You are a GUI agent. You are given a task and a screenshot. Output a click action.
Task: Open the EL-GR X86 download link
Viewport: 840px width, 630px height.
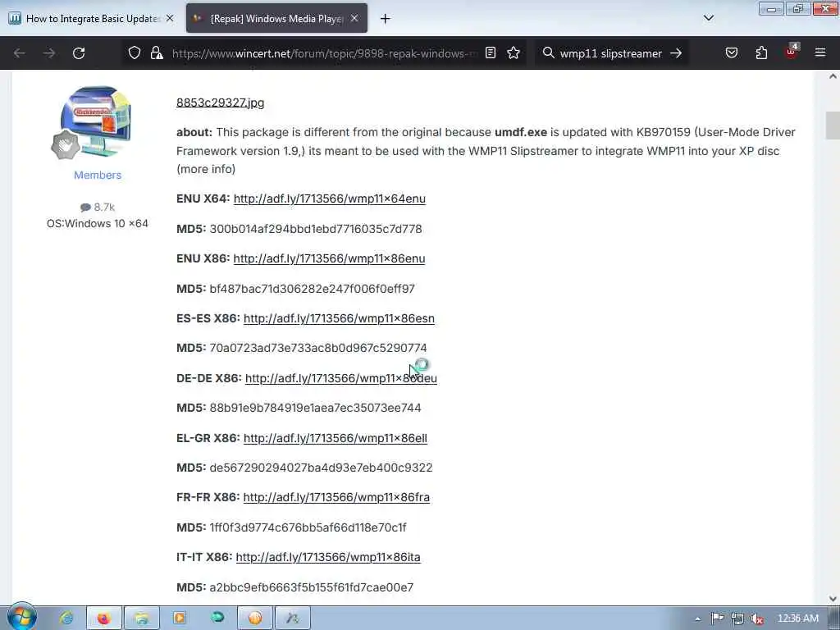click(x=336, y=438)
